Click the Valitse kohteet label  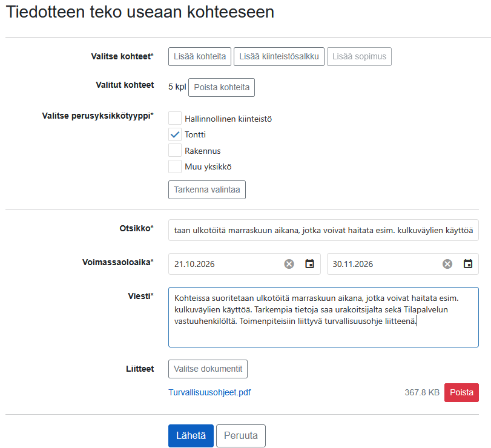click(122, 56)
